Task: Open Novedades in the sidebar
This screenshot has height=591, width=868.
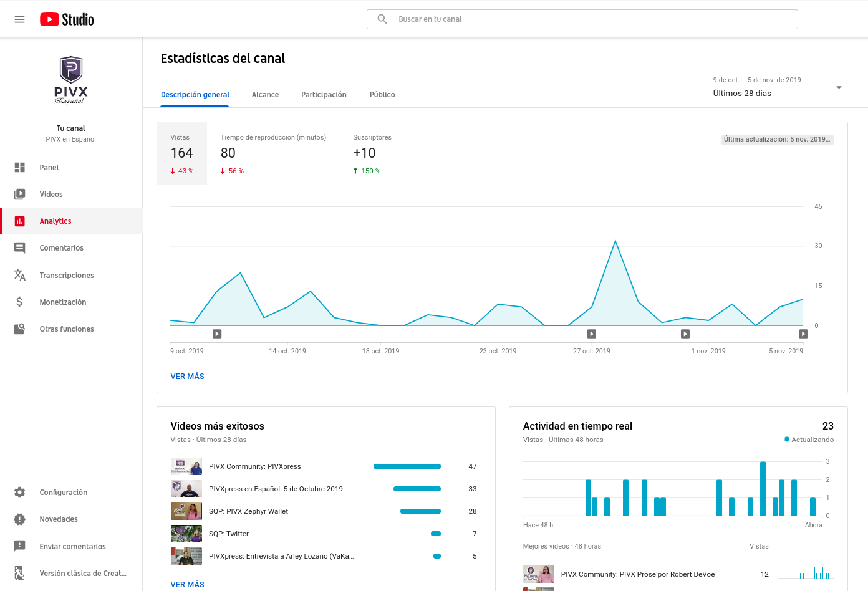Action: pyautogui.click(x=71, y=519)
